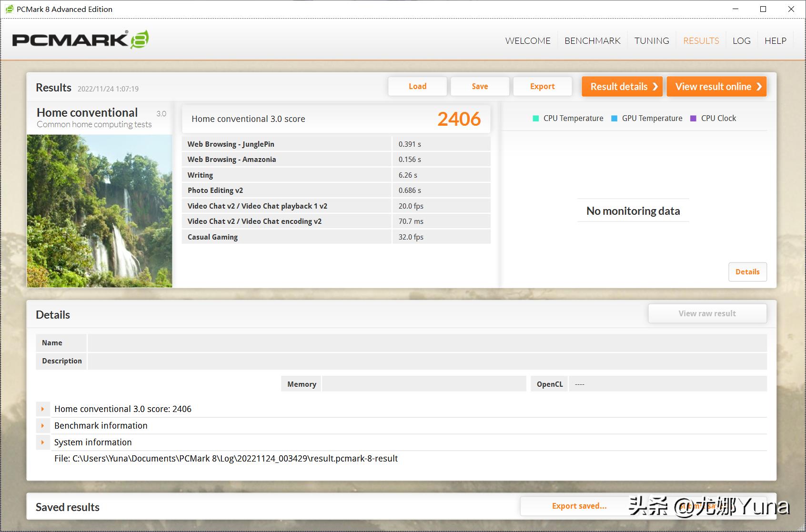
Task: Select the Web Browsing - JunglePin row
Action: (x=336, y=144)
